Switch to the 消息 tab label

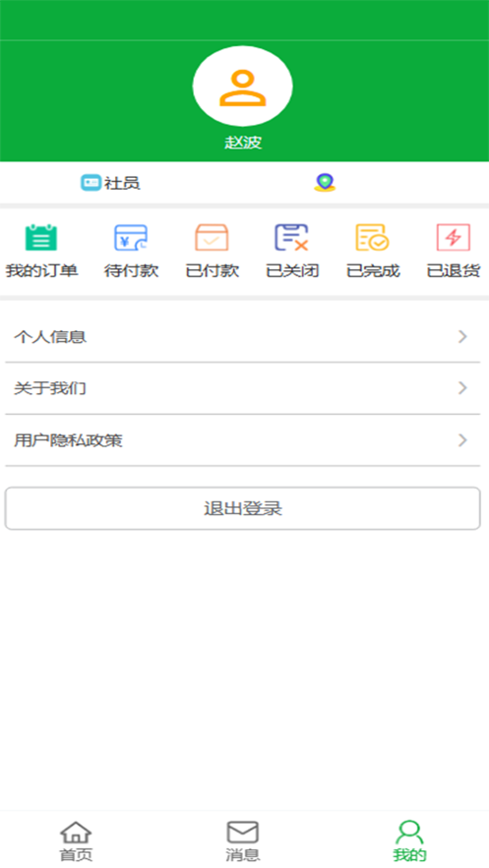243,854
